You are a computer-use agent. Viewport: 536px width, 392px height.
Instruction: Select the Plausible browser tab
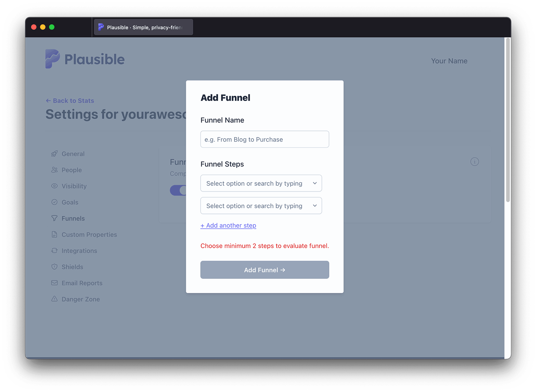point(143,27)
